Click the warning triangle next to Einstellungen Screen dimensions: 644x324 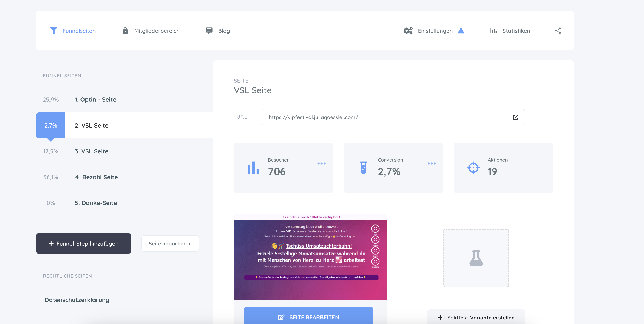point(461,31)
